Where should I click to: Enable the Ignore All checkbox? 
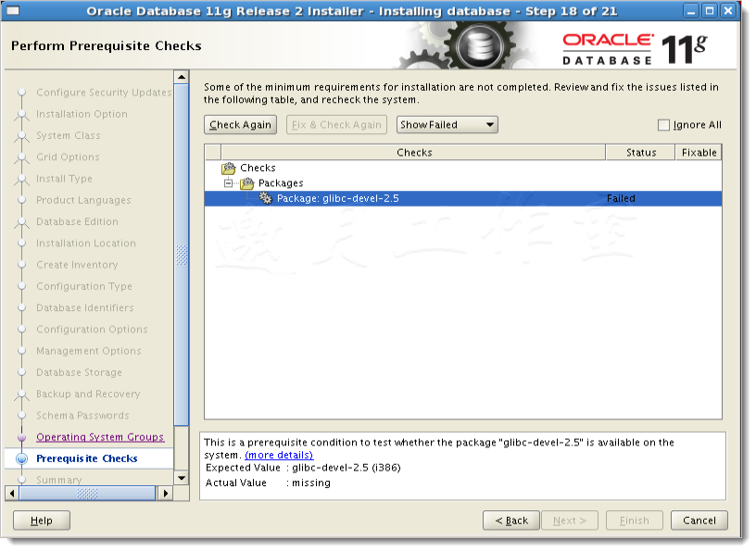click(664, 124)
